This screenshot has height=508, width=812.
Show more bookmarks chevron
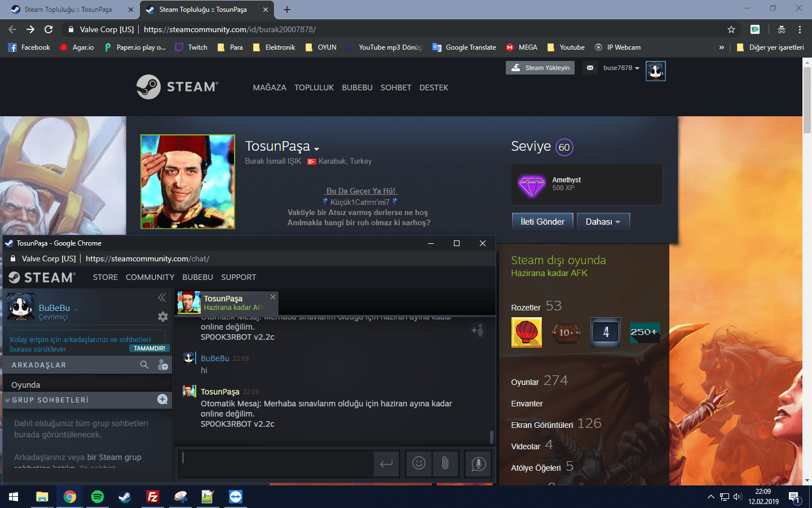point(721,47)
